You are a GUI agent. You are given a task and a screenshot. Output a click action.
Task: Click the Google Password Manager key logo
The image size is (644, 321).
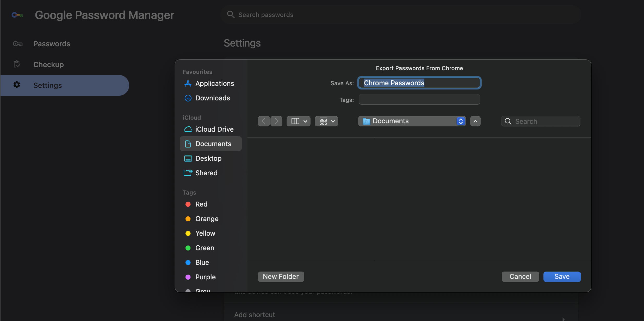(17, 15)
